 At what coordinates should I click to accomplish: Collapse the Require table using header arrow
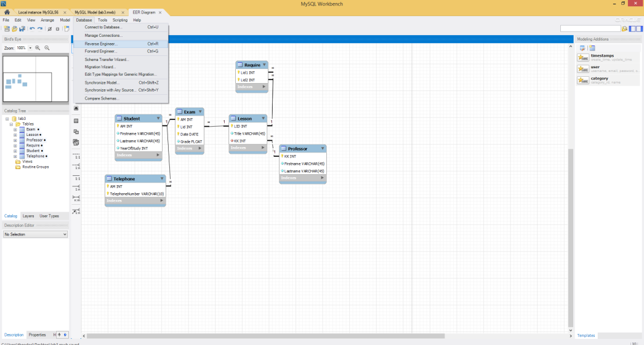(x=265, y=65)
